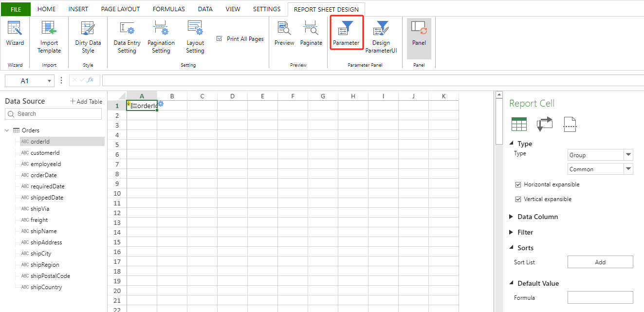Open Pagination Setting
The height and width of the screenshot is (312, 644).
tap(161, 37)
